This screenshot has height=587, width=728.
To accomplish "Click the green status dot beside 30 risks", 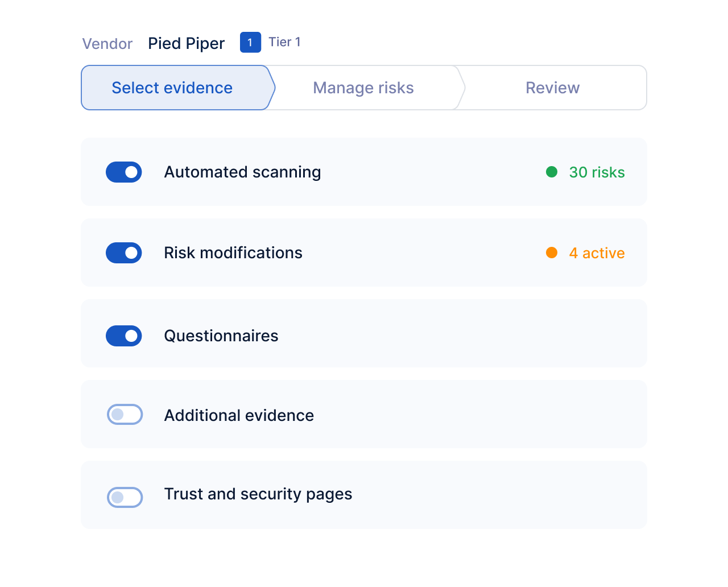I will 551,172.
